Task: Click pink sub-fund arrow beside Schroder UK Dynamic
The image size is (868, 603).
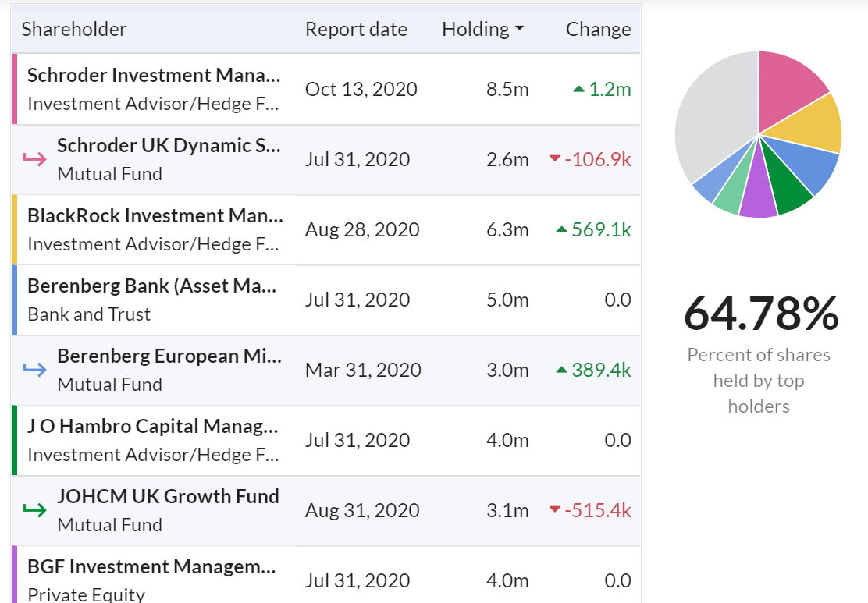Action: click(x=34, y=159)
